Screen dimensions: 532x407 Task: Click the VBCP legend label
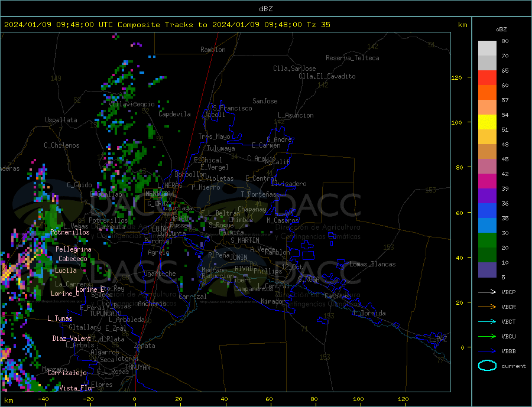[x=508, y=292]
